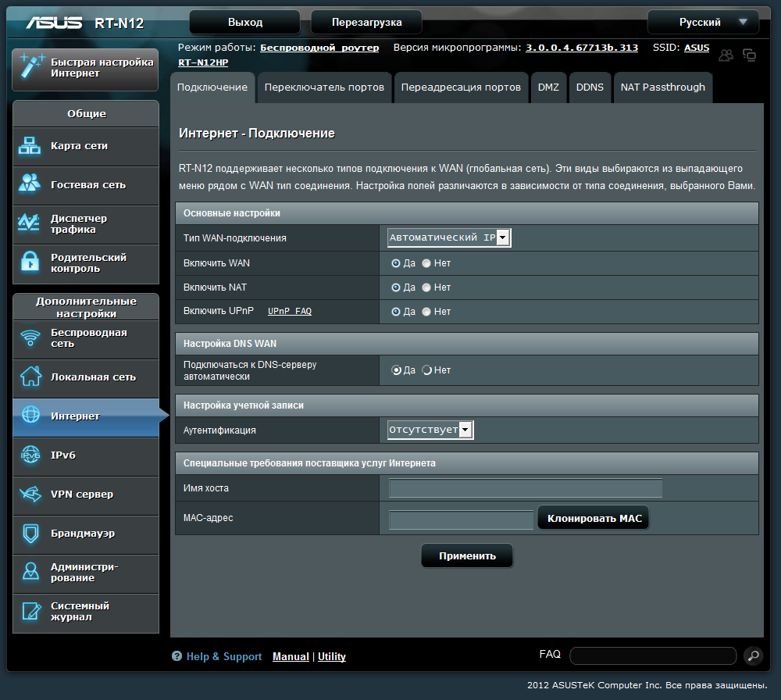Select Нет for Включить NAT
This screenshot has height=700, width=781.
point(426,287)
